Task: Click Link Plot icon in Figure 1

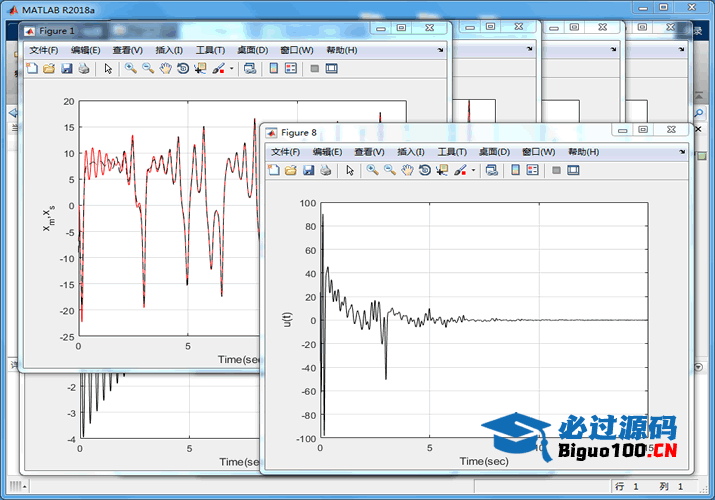Action: 250,68
